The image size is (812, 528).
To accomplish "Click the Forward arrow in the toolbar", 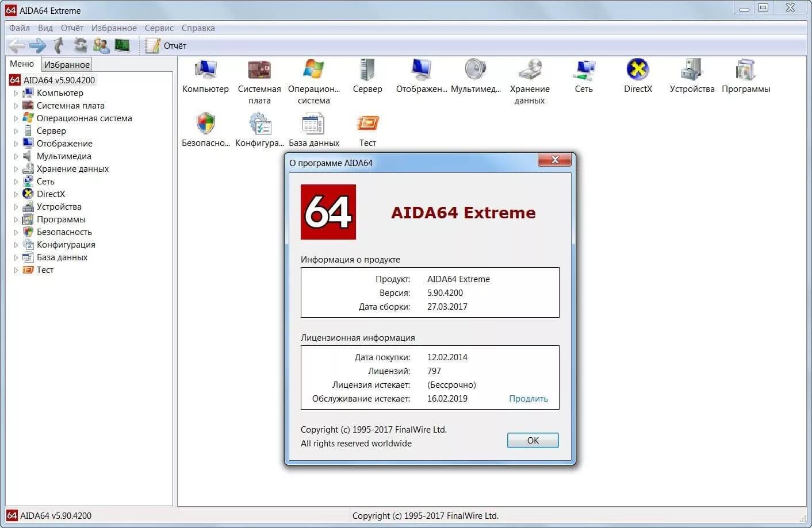I will 37,45.
